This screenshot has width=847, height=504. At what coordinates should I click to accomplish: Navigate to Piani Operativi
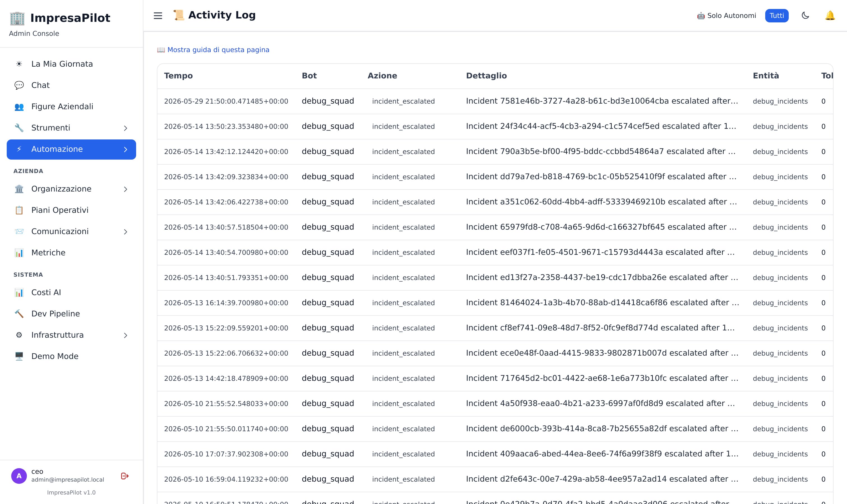71,210
